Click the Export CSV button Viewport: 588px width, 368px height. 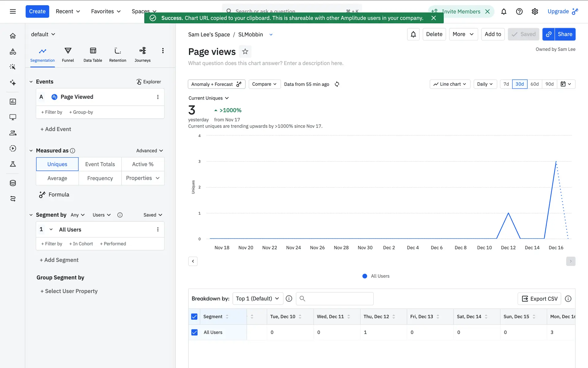click(539, 298)
